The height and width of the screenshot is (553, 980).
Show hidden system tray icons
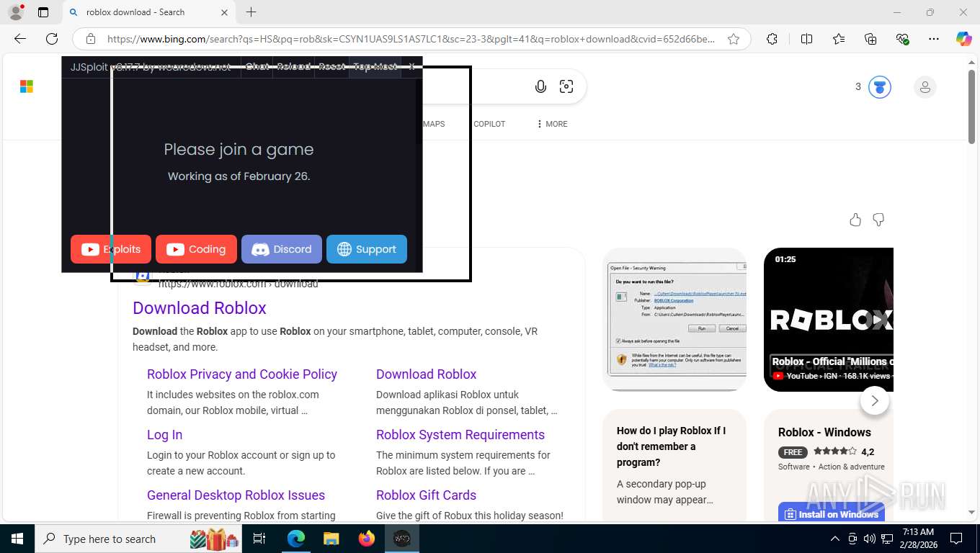(835, 539)
